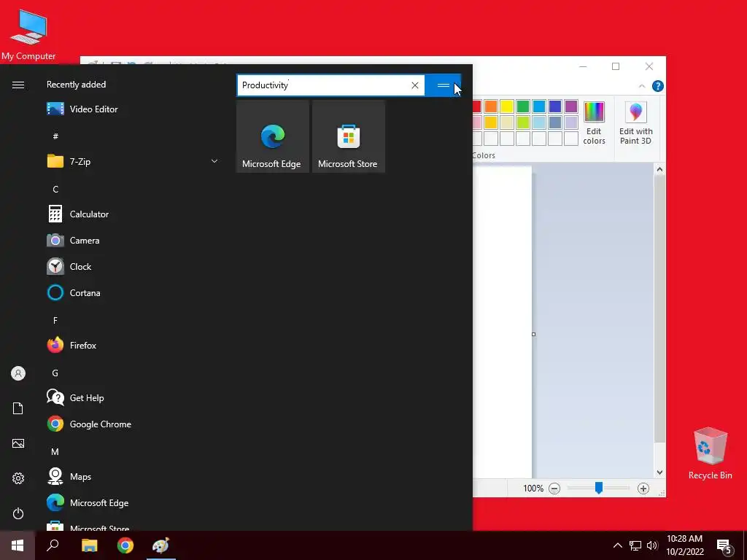Click Paint's vertical scrollbar up arrow
Image resolution: width=747 pixels, height=560 pixels.
[659, 169]
